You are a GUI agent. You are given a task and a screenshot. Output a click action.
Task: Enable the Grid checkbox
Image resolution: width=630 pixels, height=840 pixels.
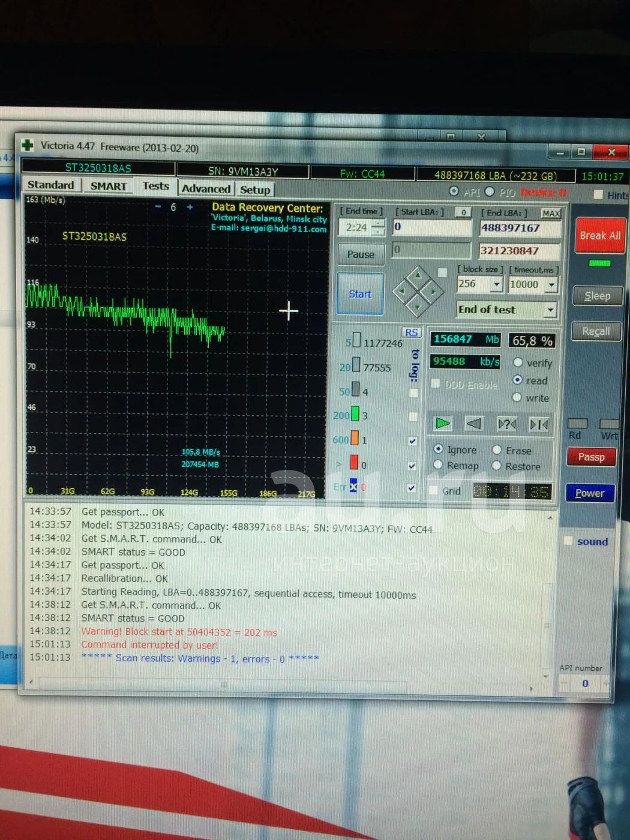tap(433, 491)
